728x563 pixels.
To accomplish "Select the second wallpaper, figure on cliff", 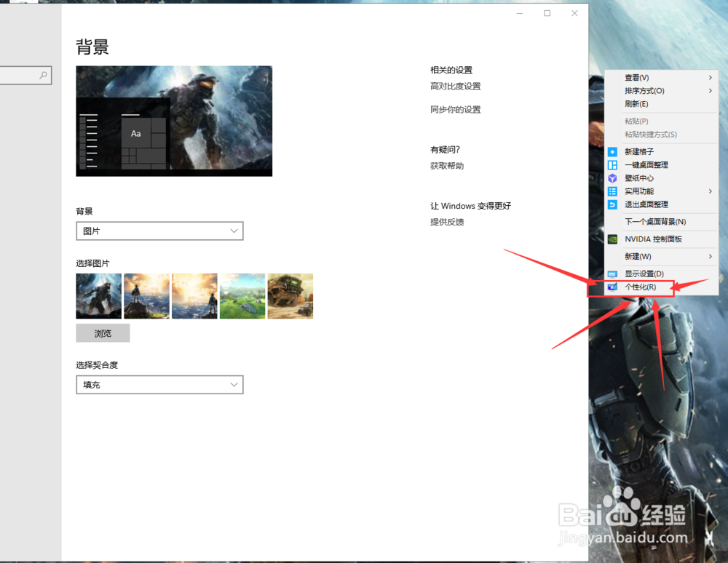I will pyautogui.click(x=147, y=296).
